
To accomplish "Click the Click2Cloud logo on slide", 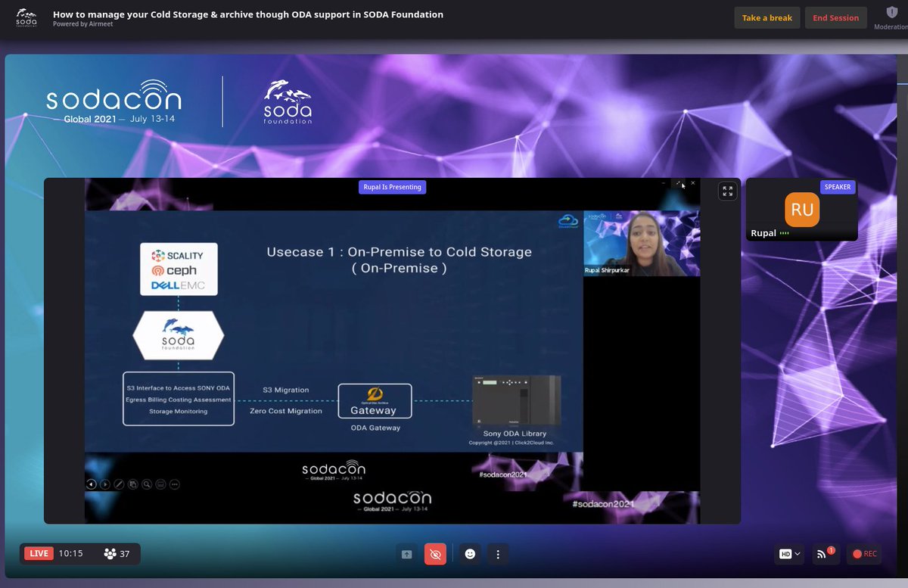I will pyautogui.click(x=567, y=220).
